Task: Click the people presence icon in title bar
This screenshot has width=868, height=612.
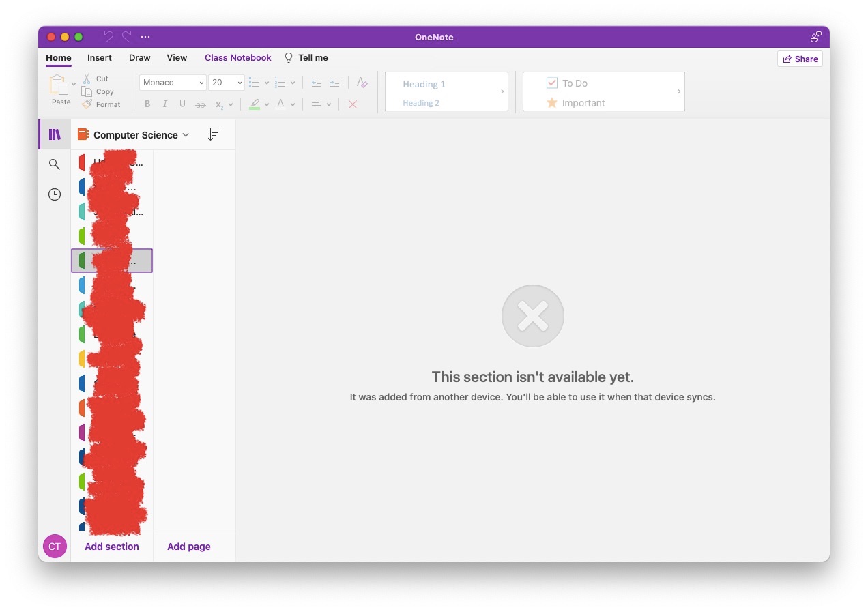Action: (815, 37)
